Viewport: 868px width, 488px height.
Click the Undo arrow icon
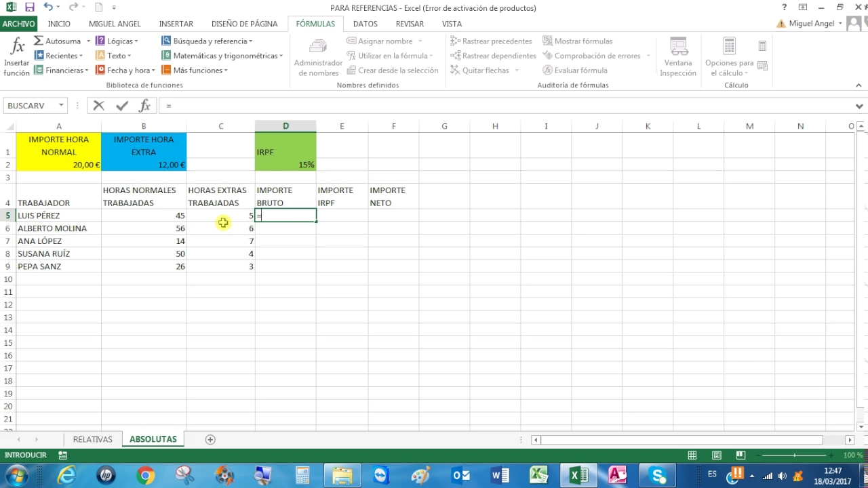(x=48, y=7)
